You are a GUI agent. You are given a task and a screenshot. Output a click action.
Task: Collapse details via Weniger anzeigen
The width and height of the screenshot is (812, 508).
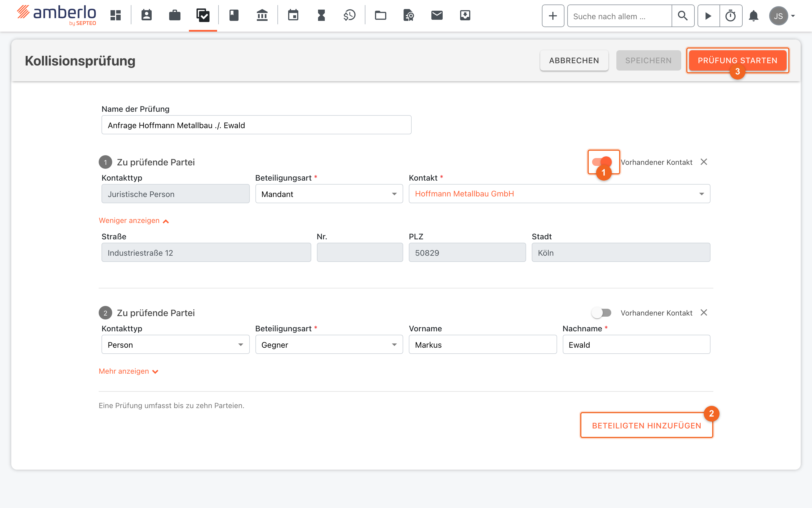pyautogui.click(x=134, y=221)
